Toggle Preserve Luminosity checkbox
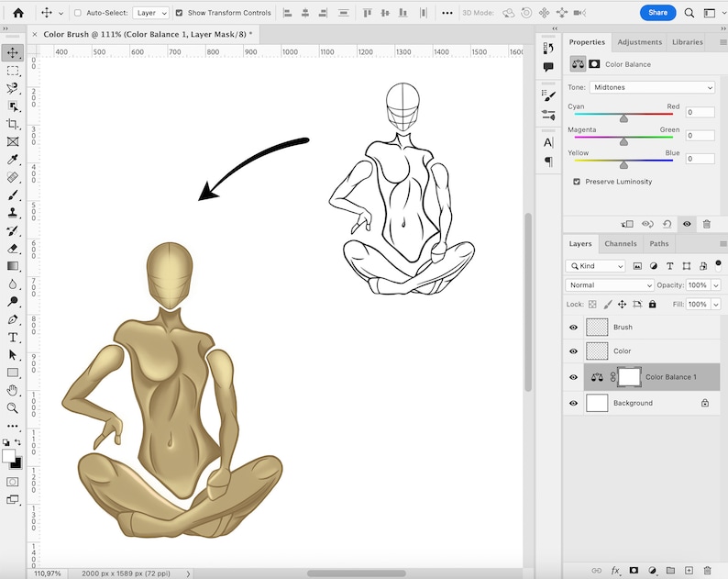Screen dimensions: 728x579 click(x=577, y=182)
